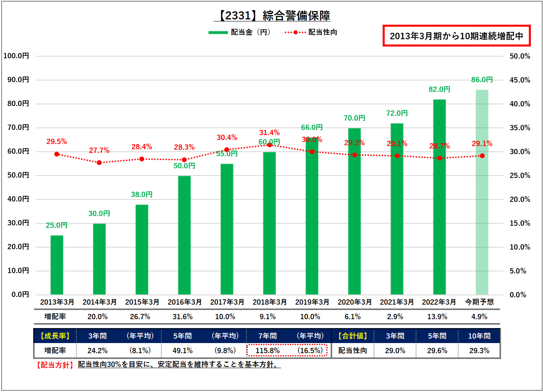Click the x-axis label 今期予想
This screenshot has width=543, height=392.
coord(479,302)
